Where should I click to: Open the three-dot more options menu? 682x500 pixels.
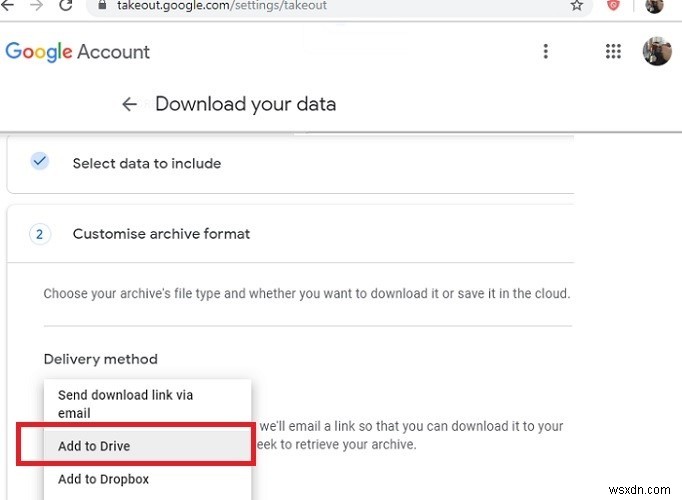click(545, 51)
